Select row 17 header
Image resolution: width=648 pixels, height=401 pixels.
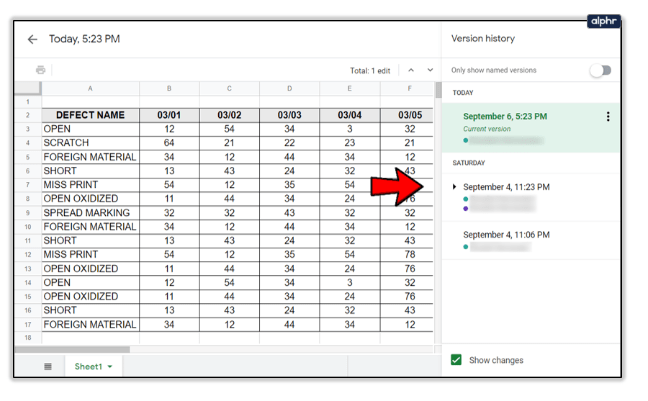pyautogui.click(x=28, y=325)
